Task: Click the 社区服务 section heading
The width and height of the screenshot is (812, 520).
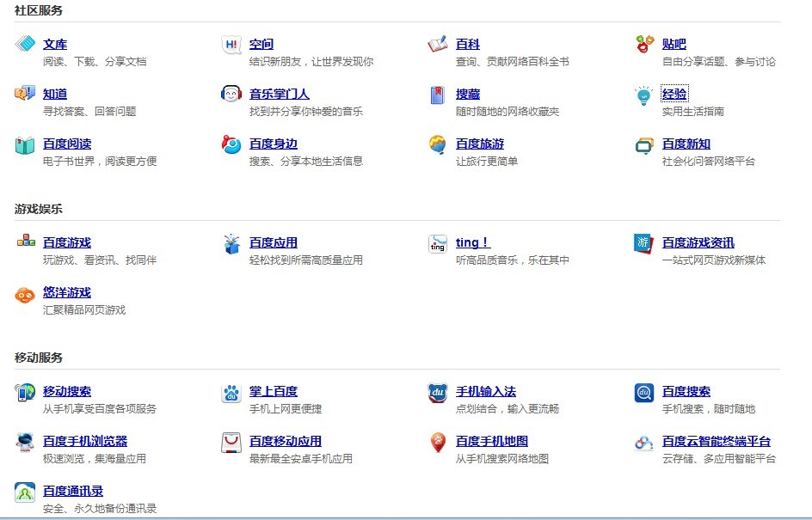Action: (x=39, y=10)
